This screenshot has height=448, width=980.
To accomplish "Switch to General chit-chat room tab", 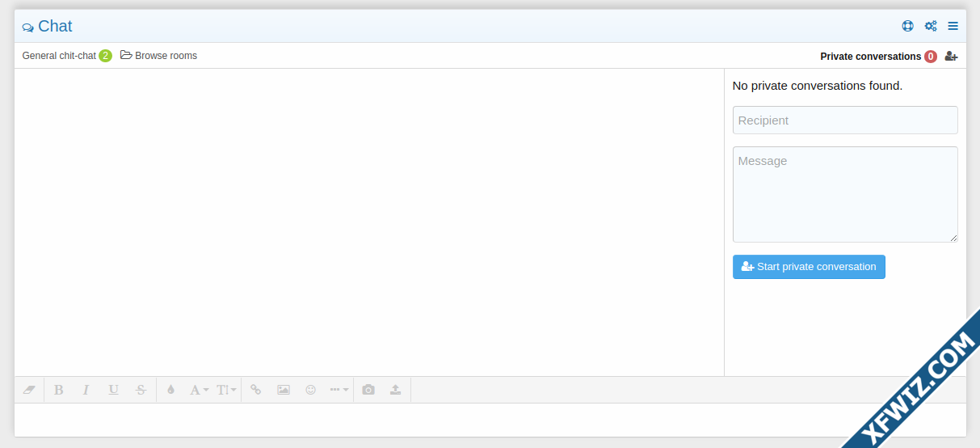I will pyautogui.click(x=59, y=56).
